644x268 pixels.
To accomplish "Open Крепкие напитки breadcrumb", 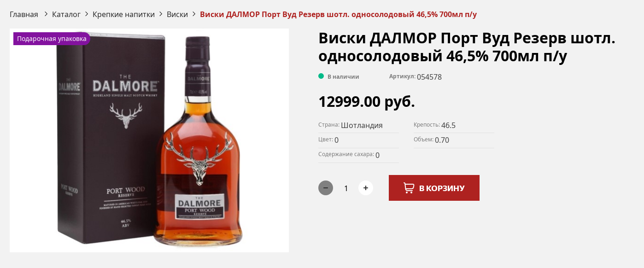I will coord(123,14).
